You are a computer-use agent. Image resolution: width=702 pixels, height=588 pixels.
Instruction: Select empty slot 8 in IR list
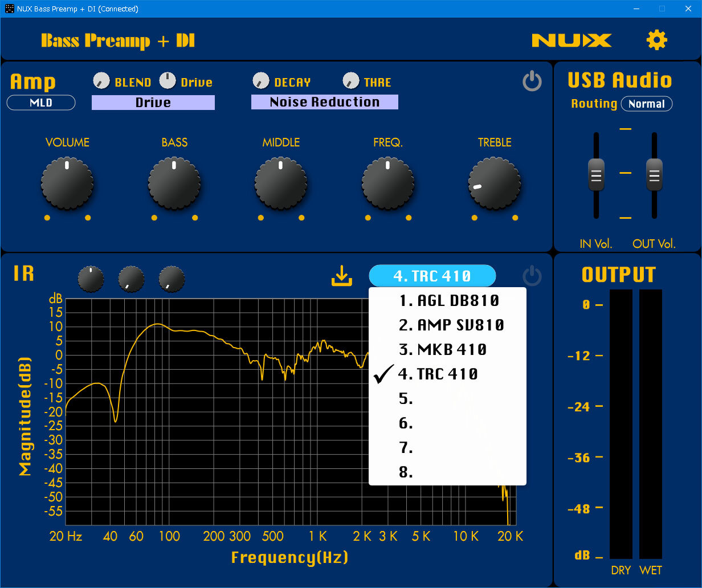pyautogui.click(x=447, y=472)
